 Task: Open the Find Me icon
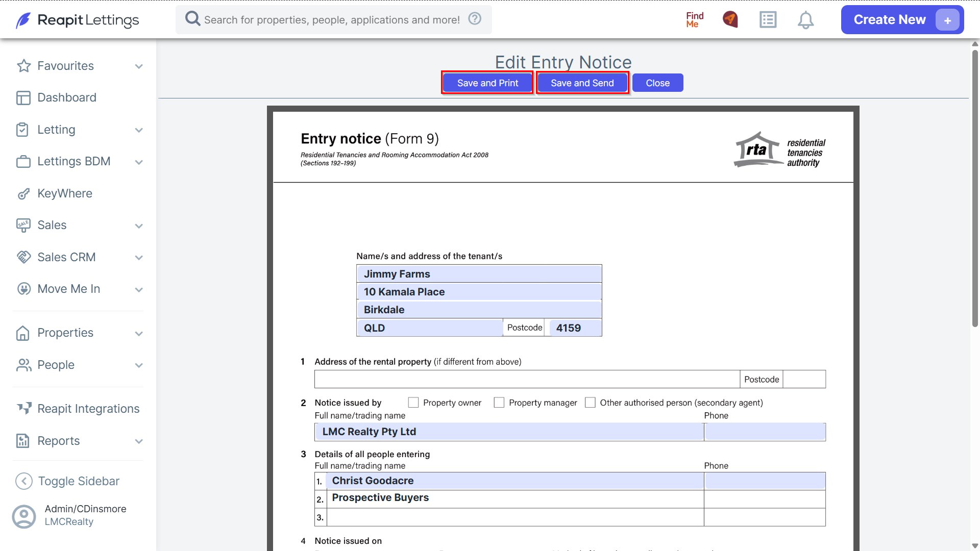coord(695,19)
